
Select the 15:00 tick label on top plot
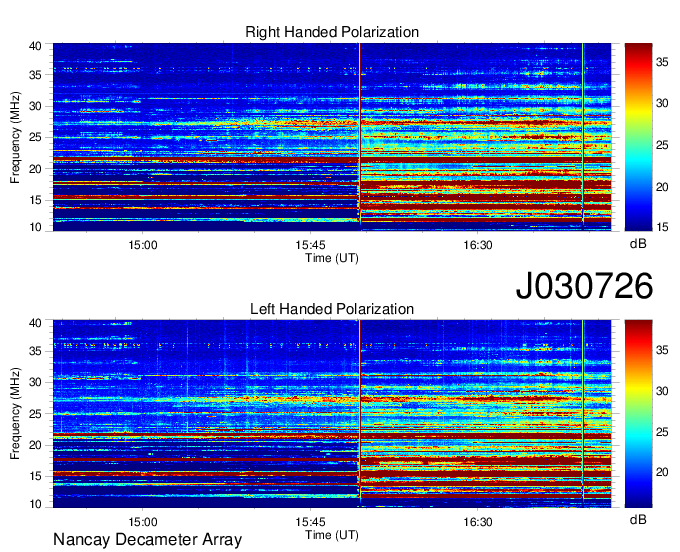[x=143, y=245]
